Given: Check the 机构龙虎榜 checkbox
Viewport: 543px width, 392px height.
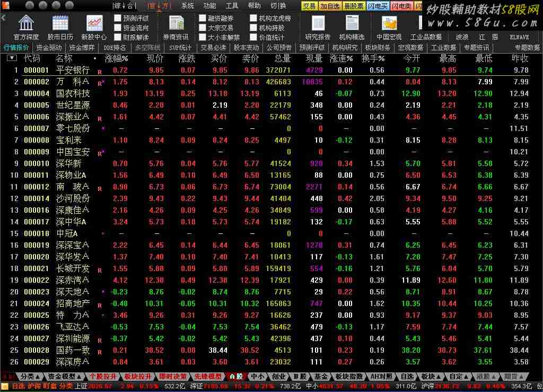Looking at the screenshot, I should pyautogui.click(x=253, y=18).
